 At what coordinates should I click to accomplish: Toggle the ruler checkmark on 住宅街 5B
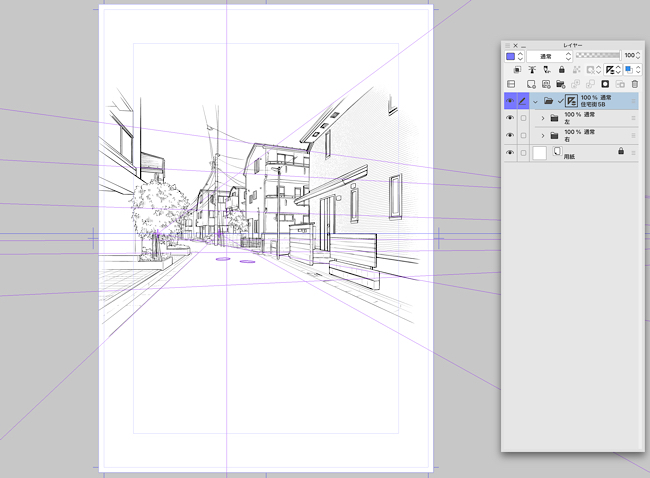click(x=560, y=101)
